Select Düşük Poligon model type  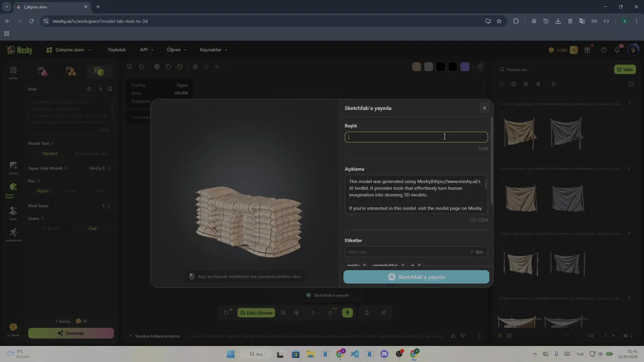coord(91,153)
